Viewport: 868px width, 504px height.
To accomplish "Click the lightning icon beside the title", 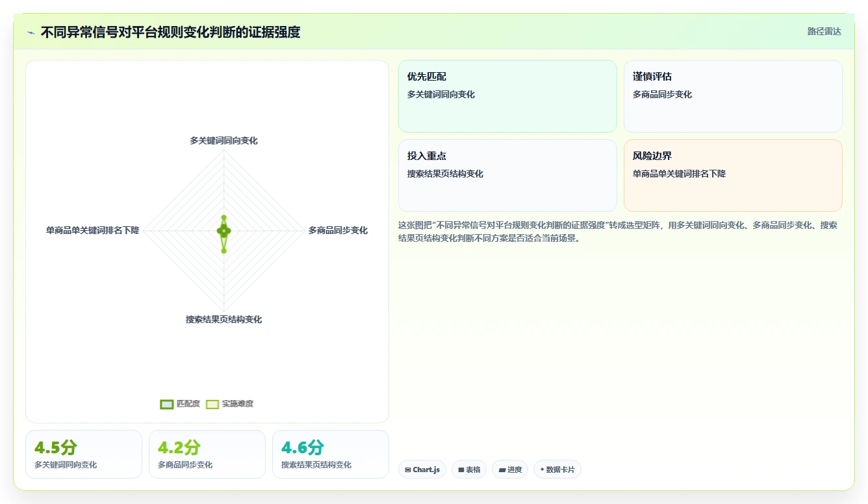I will [31, 32].
